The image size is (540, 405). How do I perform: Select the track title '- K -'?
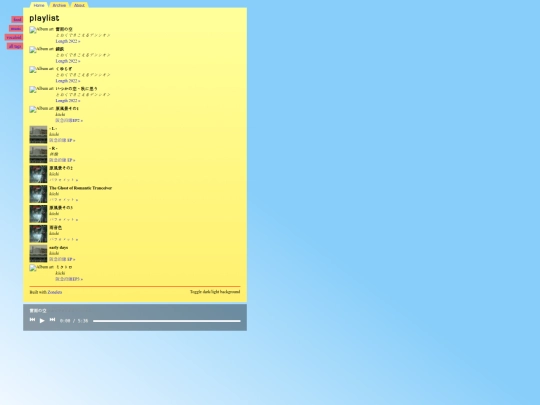pyautogui.click(x=53, y=148)
